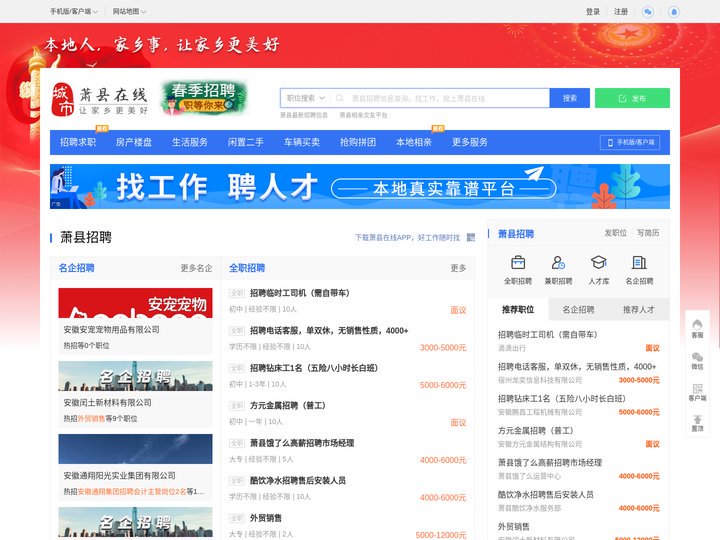Click QR code icon beside app download text
Image resolution: width=720 pixels, height=540 pixels.
coord(471,237)
